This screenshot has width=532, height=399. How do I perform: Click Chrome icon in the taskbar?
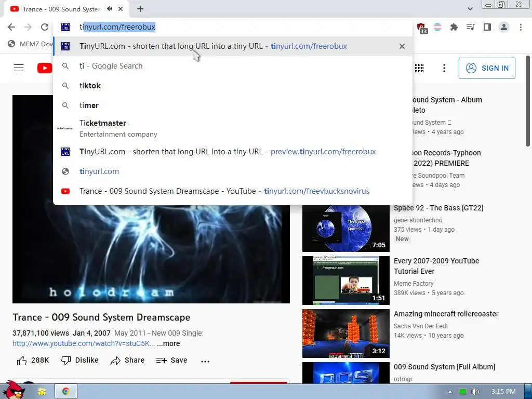pos(66,392)
